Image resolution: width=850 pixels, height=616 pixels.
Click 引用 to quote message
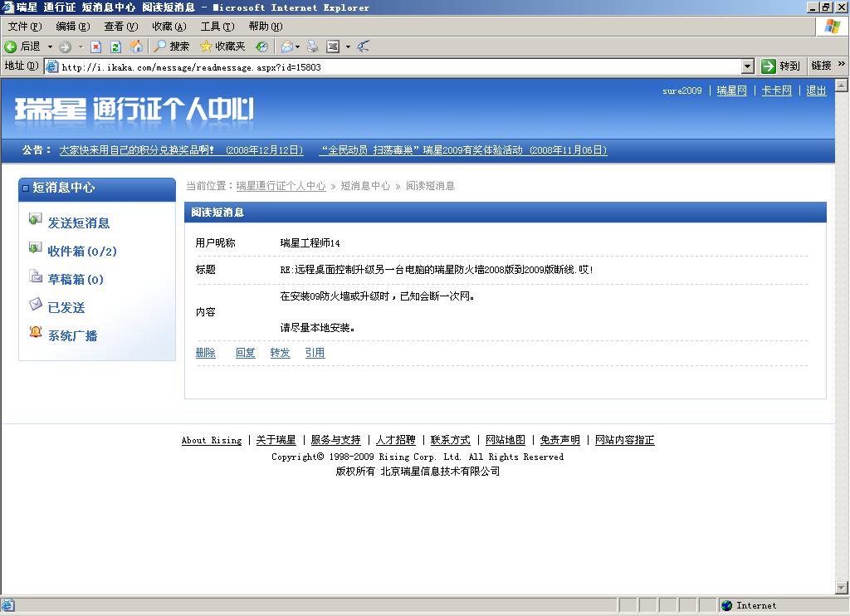pos(315,353)
